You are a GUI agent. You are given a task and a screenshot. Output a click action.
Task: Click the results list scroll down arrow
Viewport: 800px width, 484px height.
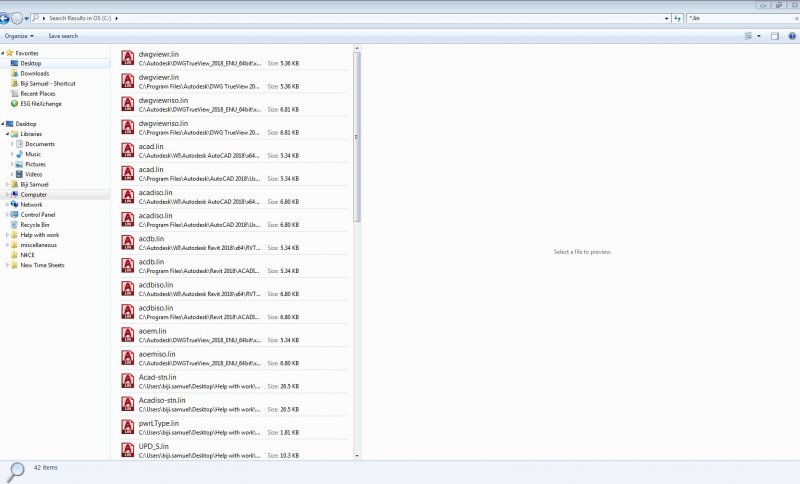[357, 455]
